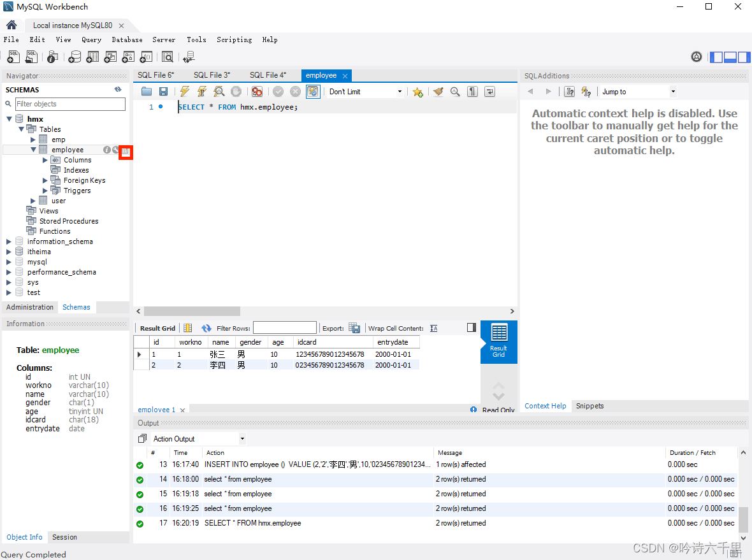Switch to SQL File 4 tab
The width and height of the screenshot is (752, 560).
click(x=268, y=75)
